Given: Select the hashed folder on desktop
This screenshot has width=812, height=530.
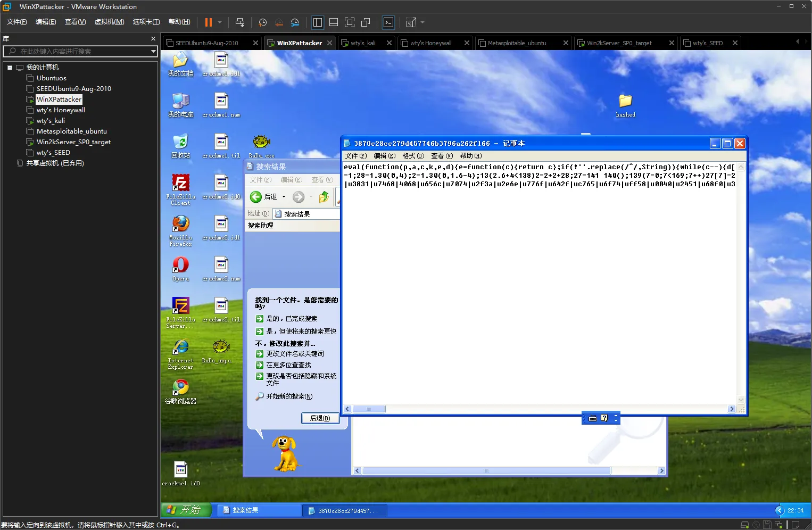Looking at the screenshot, I should point(625,105).
